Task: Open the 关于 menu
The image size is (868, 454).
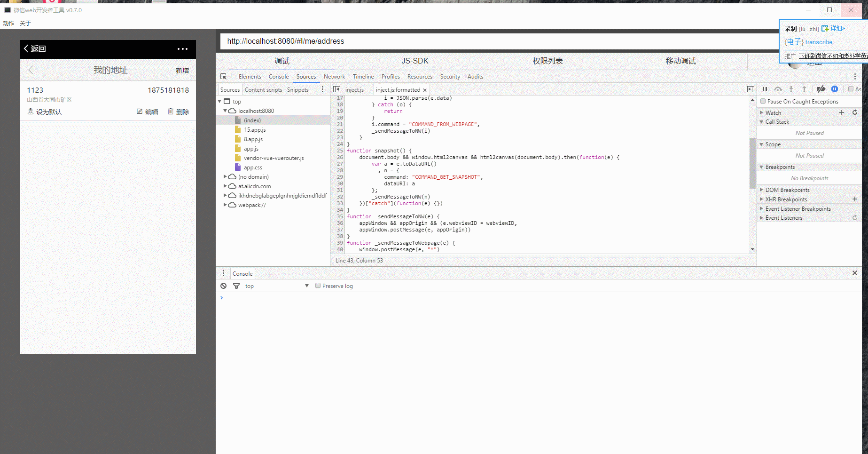Action: 25,24
